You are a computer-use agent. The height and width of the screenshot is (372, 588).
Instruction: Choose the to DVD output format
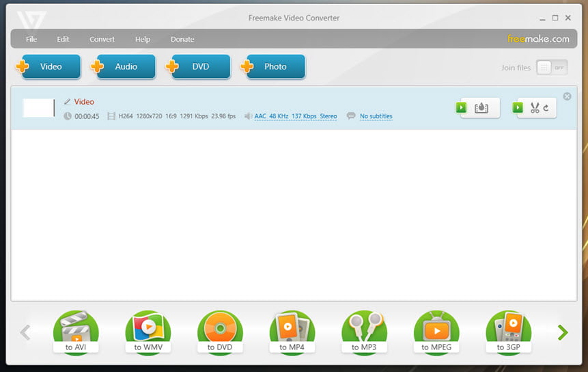(x=220, y=332)
